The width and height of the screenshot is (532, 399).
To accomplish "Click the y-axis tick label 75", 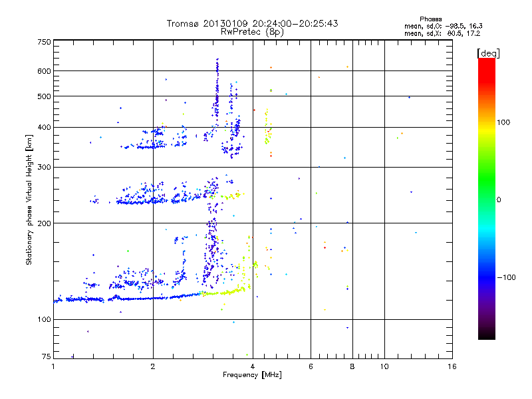I will tap(47, 356).
